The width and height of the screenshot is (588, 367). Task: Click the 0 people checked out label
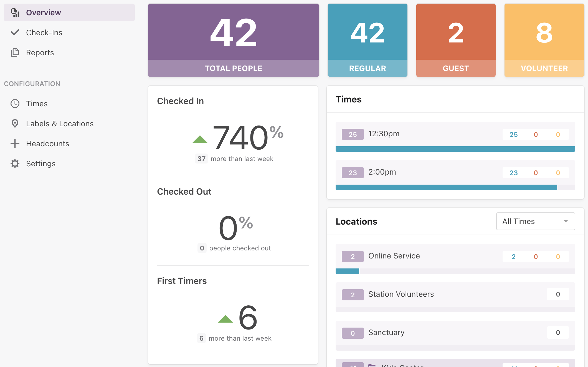234,248
